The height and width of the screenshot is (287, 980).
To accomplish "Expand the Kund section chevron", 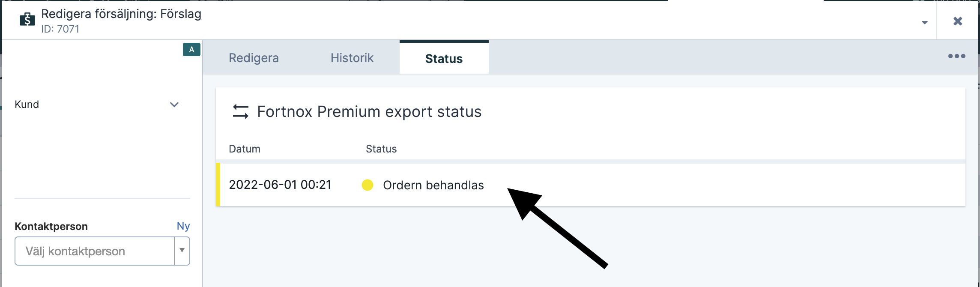I will coord(174,105).
